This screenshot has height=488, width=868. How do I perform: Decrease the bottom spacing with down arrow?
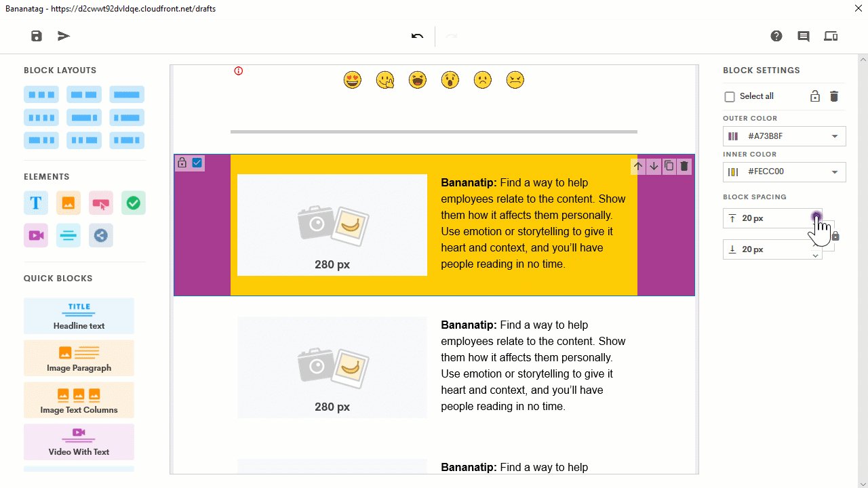[816, 255]
